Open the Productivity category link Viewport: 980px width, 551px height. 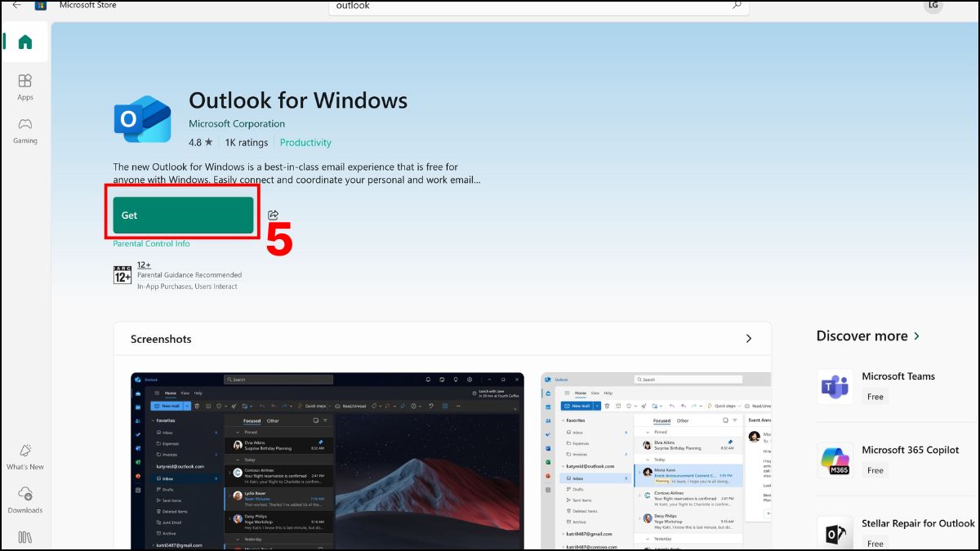point(305,143)
